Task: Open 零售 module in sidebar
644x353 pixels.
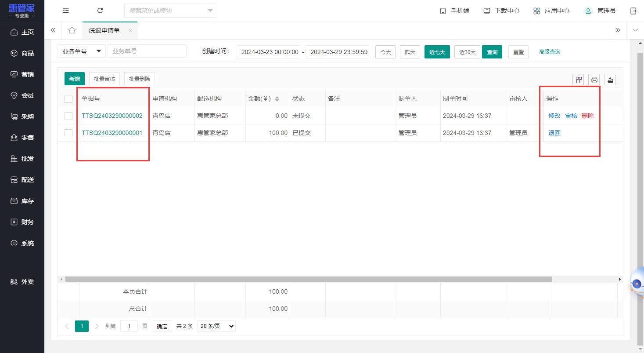Action: click(22, 138)
